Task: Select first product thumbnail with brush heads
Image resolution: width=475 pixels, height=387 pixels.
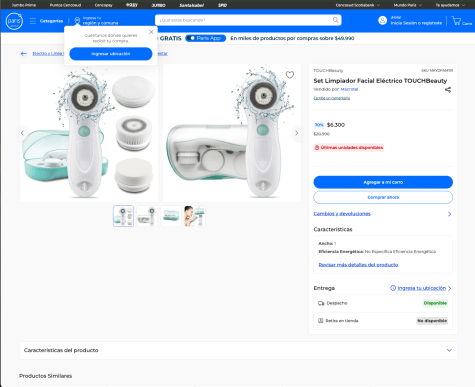Action: (123, 216)
